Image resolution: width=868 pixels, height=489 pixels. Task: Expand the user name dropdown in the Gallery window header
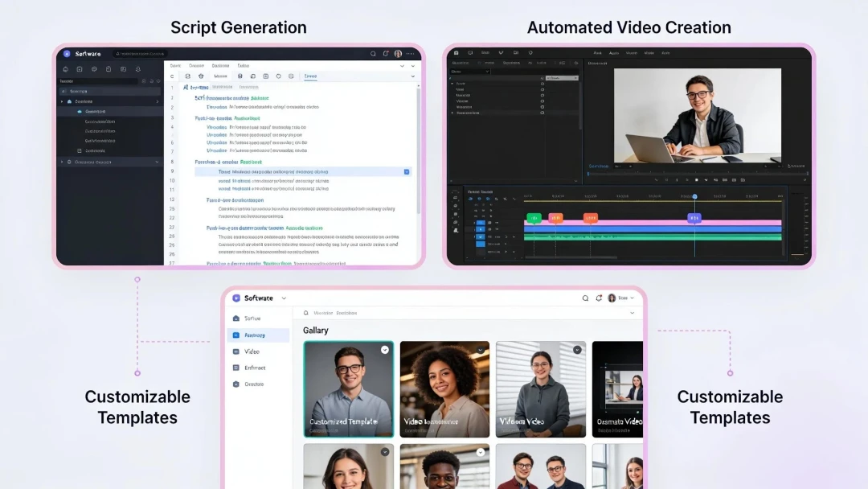tap(633, 298)
